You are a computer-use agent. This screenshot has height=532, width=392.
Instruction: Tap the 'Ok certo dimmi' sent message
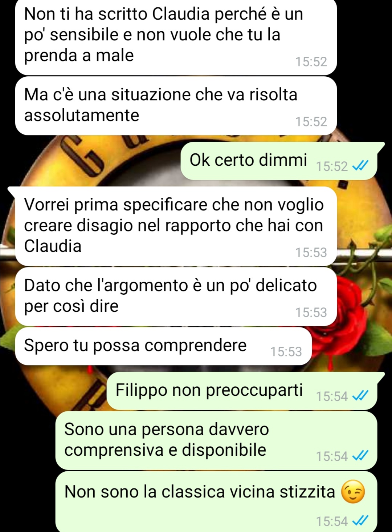279,161
